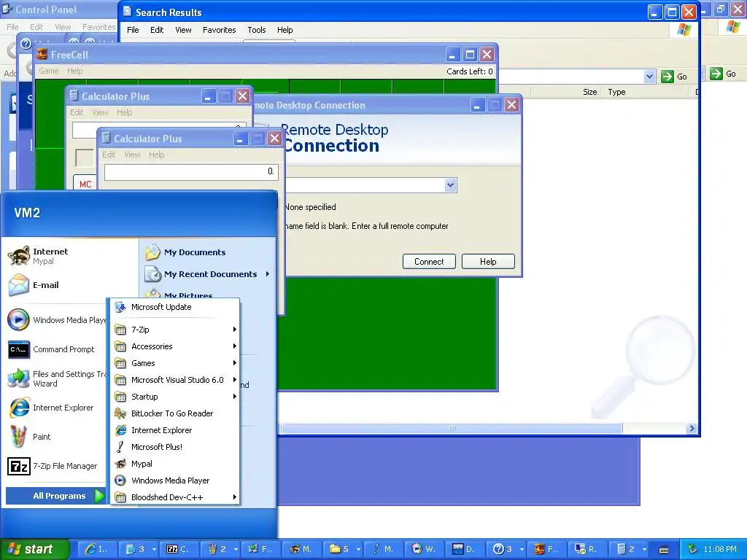Screen dimensions: 747x560
Task: Click "None specified" text in Remote Desktop
Action: click(x=310, y=207)
